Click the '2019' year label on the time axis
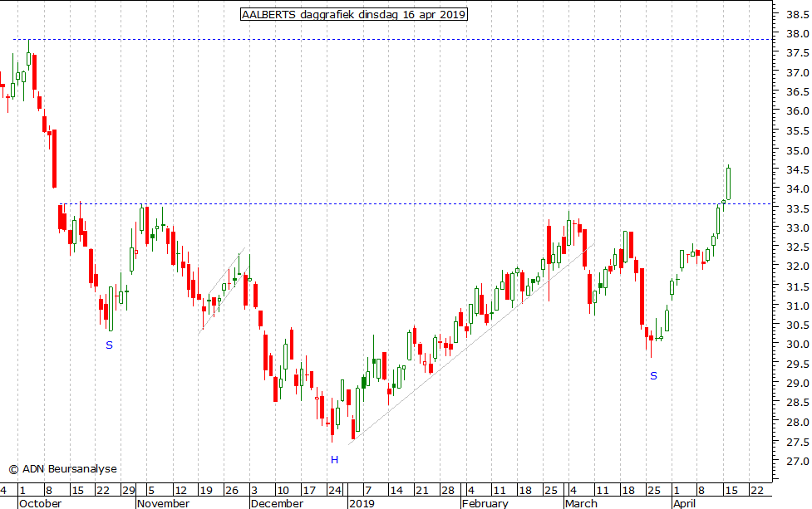 tap(362, 503)
